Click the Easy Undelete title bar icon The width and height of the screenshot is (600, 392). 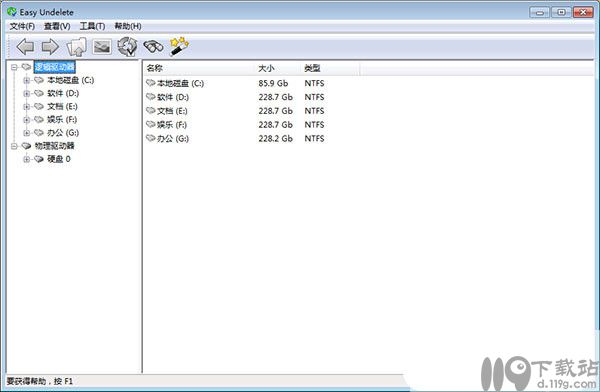(12, 12)
